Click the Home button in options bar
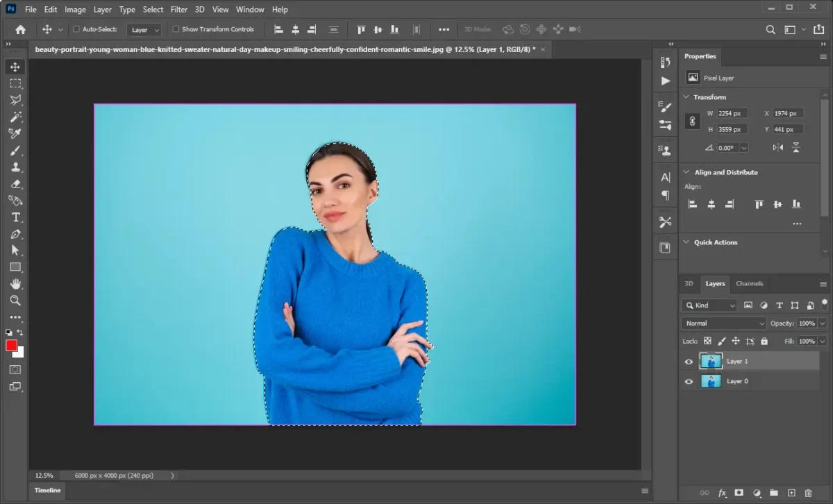833x504 pixels. (x=21, y=29)
